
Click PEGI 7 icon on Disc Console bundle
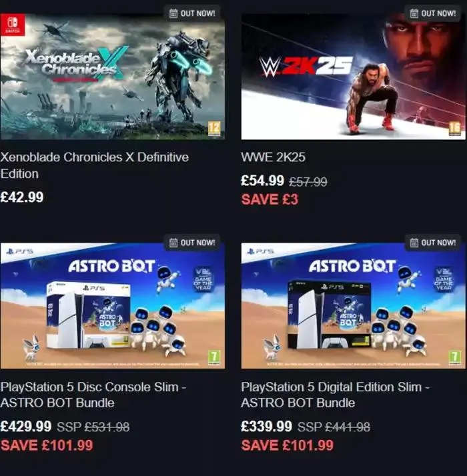(x=214, y=357)
